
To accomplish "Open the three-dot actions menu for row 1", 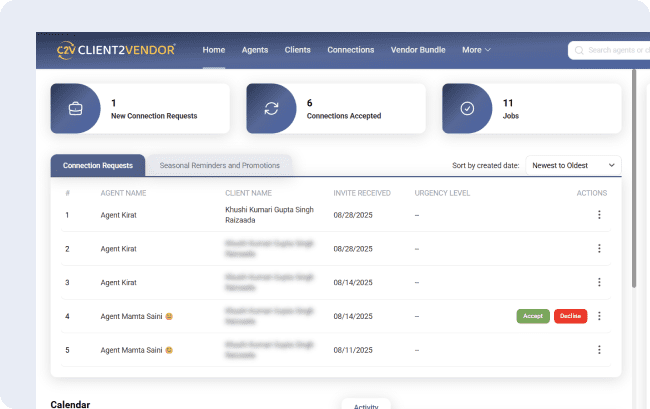I will coord(599,215).
